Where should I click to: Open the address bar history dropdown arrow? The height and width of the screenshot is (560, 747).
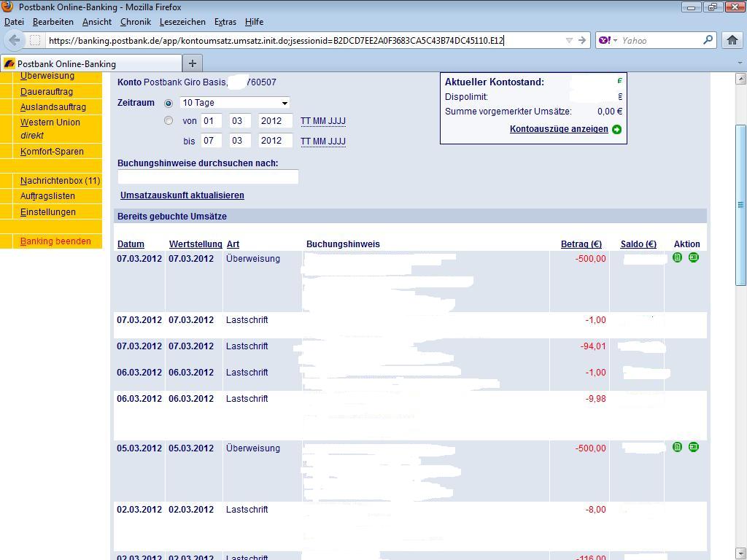pyautogui.click(x=569, y=41)
